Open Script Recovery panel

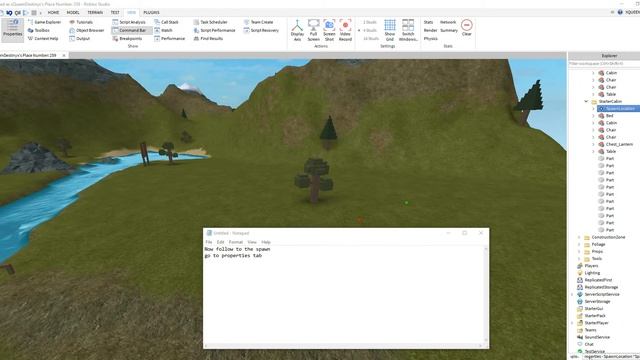(x=261, y=30)
